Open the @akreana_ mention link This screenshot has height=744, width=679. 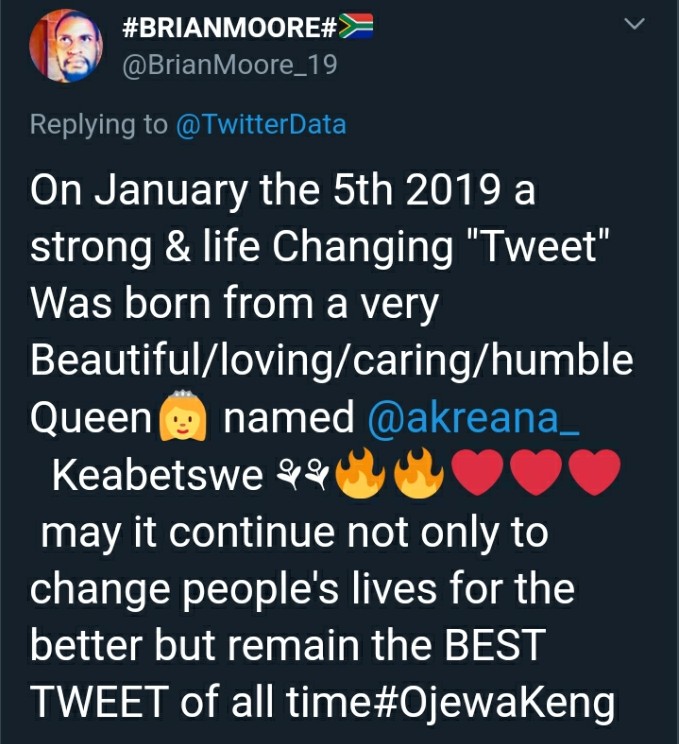pos(473,418)
